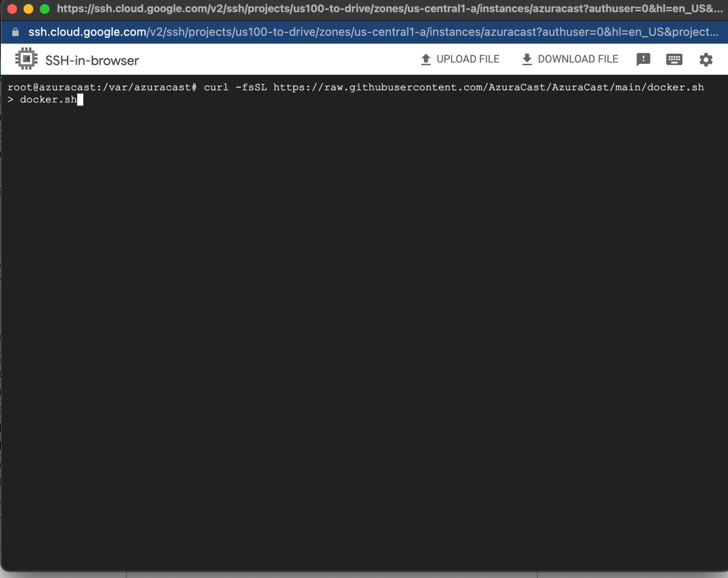Click the window title URL text
Screen dimensions: 728x578
390,9
